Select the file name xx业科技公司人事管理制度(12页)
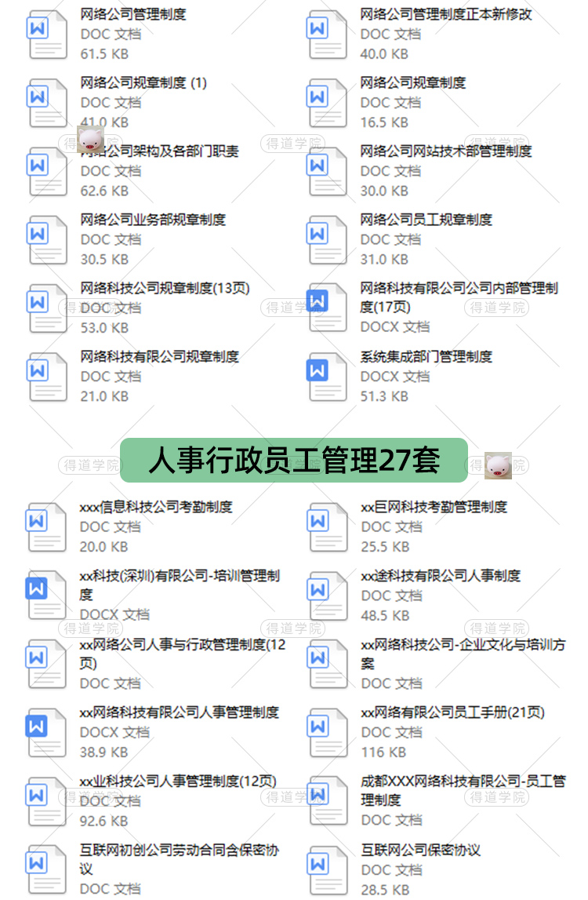Screen dimensions: 588x900 coord(178,781)
